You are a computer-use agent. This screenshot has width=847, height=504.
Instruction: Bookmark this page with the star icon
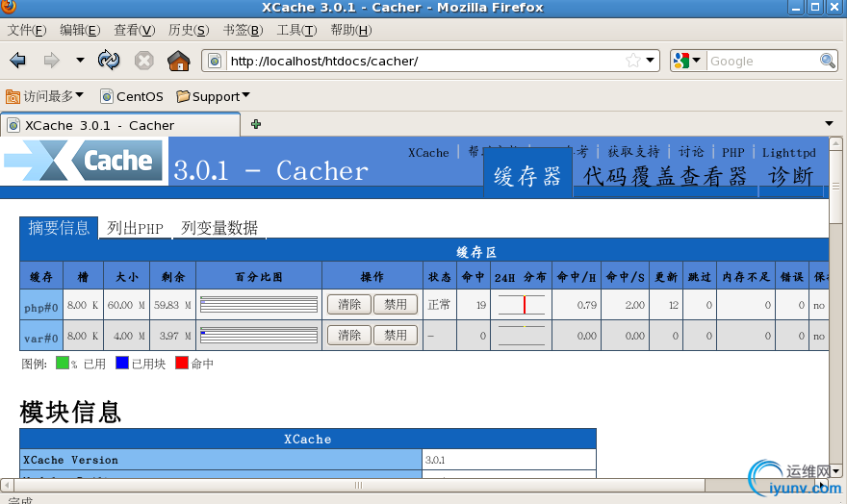click(632, 61)
